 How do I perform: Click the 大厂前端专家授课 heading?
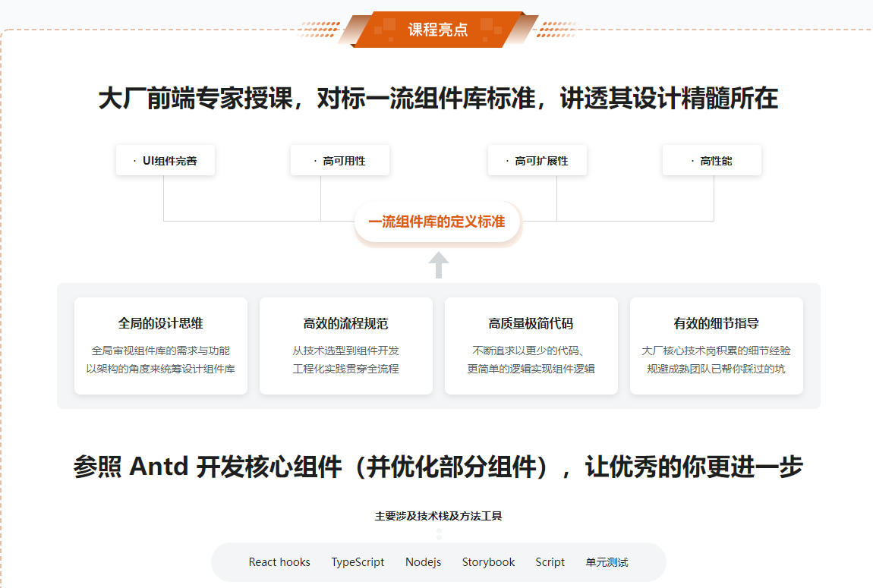click(438, 99)
